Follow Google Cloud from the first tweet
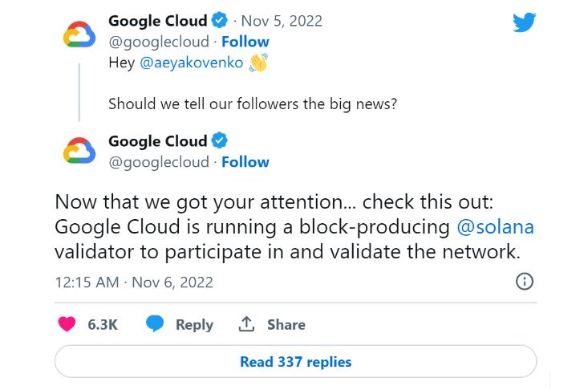Image resolution: width=588 pixels, height=390 pixels. coord(245,42)
